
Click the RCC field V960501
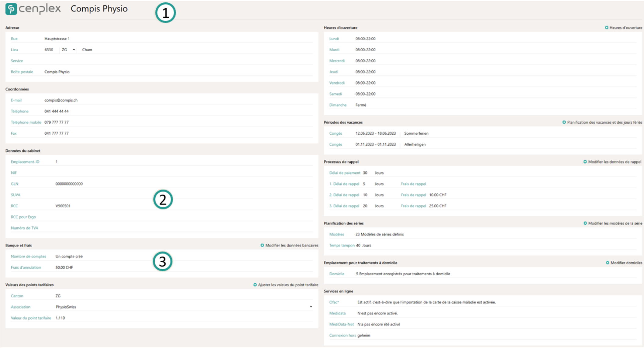pos(63,206)
